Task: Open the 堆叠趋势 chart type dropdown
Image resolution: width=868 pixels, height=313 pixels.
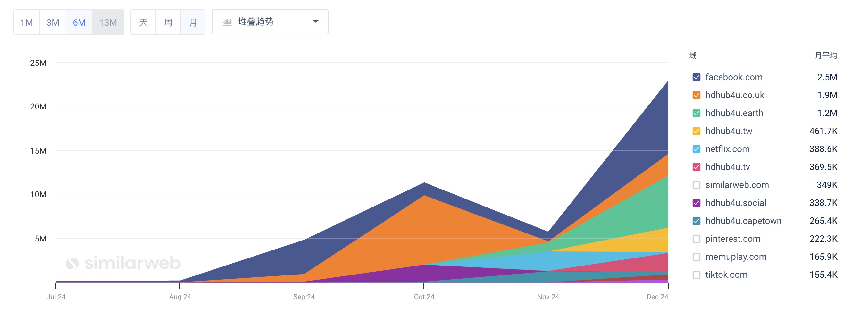Action: coord(270,22)
